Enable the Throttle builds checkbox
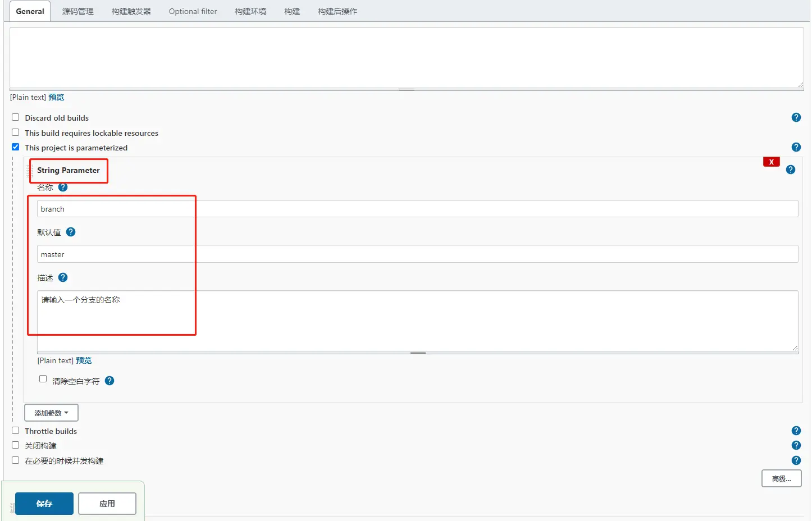Screen dimensions: 812x521 pyautogui.click(x=16, y=431)
